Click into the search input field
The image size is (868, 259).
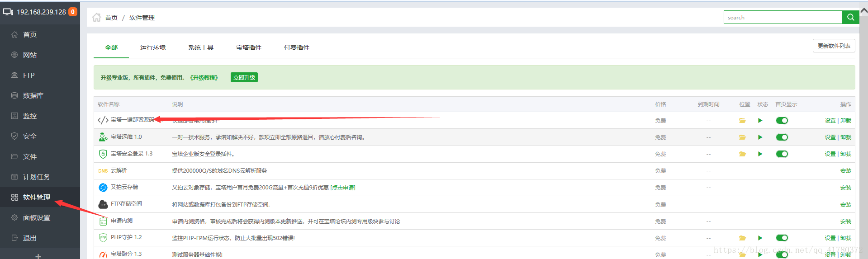pos(783,17)
